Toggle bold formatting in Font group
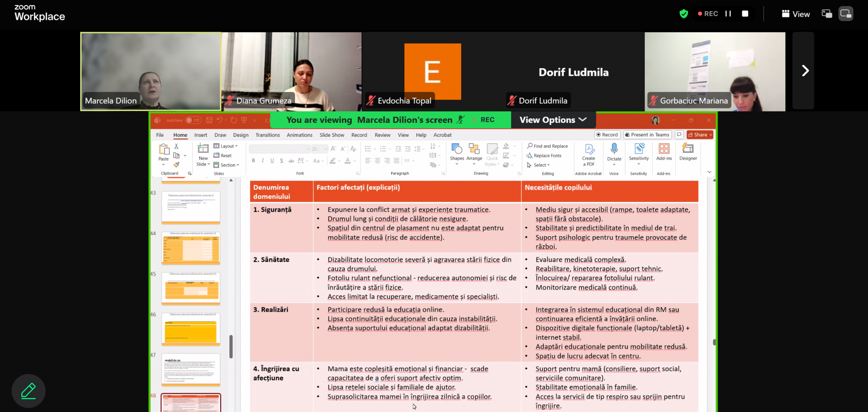 (x=253, y=161)
